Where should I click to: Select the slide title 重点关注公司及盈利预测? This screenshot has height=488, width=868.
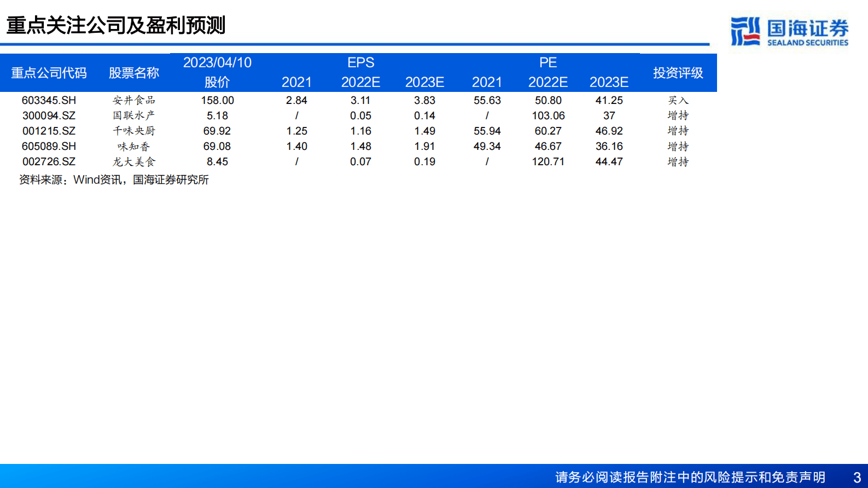[x=116, y=25]
